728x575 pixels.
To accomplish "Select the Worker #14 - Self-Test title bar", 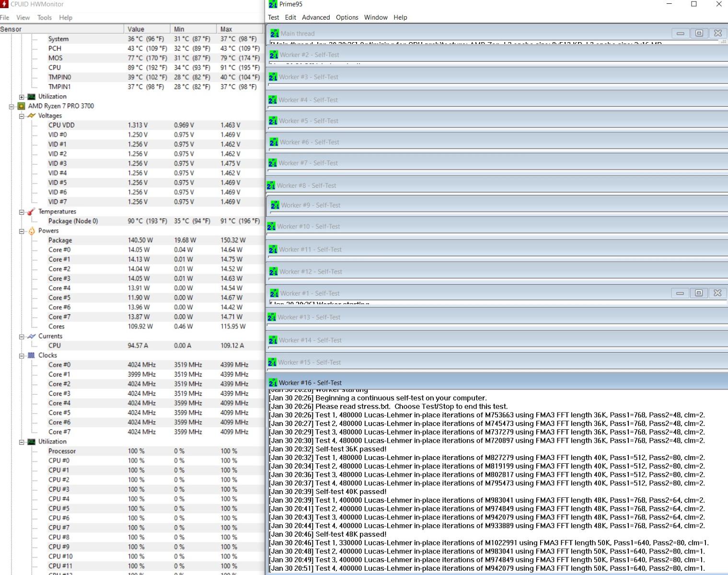I will (x=497, y=340).
